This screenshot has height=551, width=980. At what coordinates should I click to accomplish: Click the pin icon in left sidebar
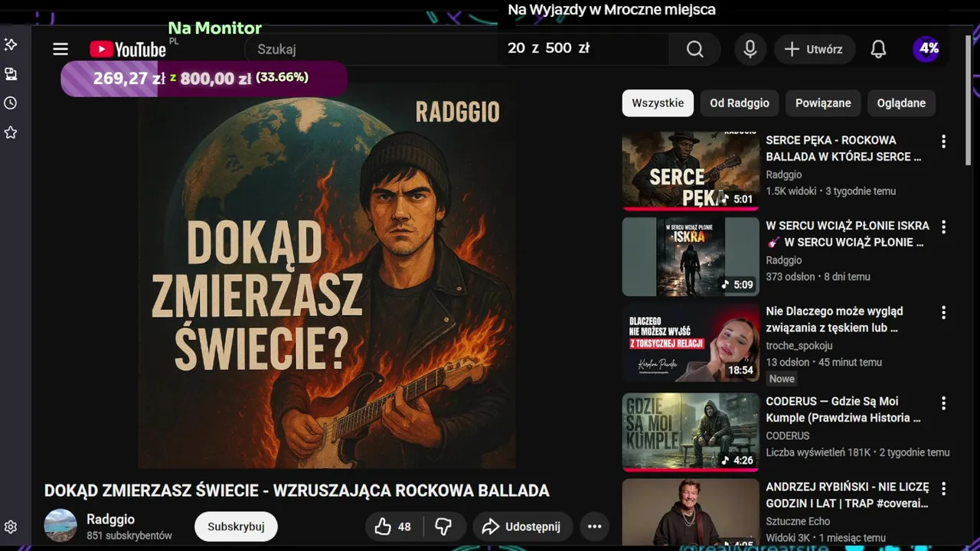[x=11, y=44]
